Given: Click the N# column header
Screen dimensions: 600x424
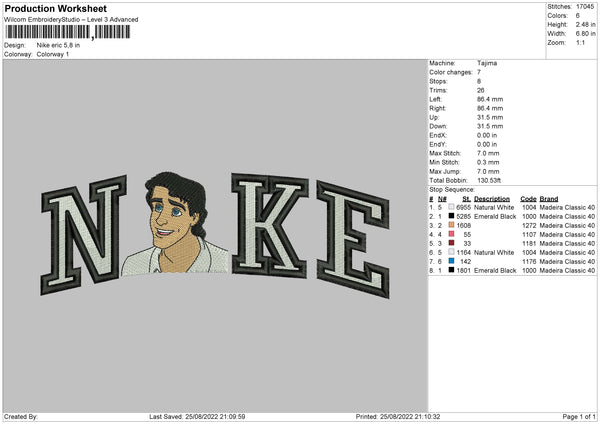Looking at the screenshot, I should [442, 199].
